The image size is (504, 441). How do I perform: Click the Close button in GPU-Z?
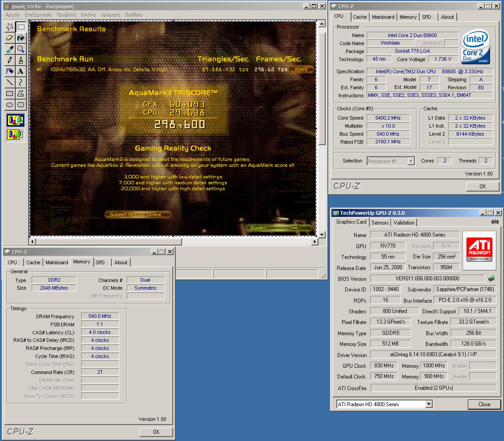coord(484,404)
